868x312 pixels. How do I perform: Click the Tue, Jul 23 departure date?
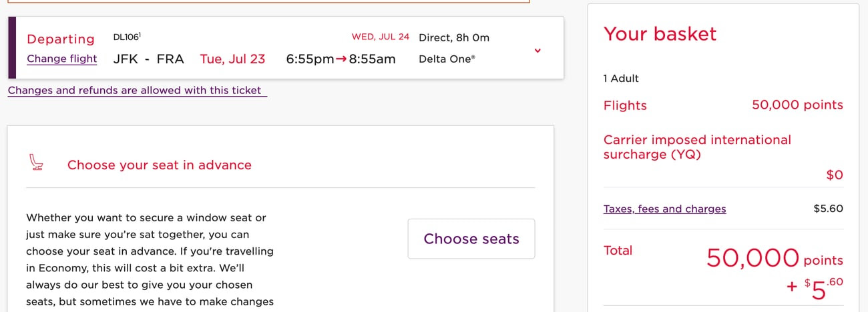point(232,59)
